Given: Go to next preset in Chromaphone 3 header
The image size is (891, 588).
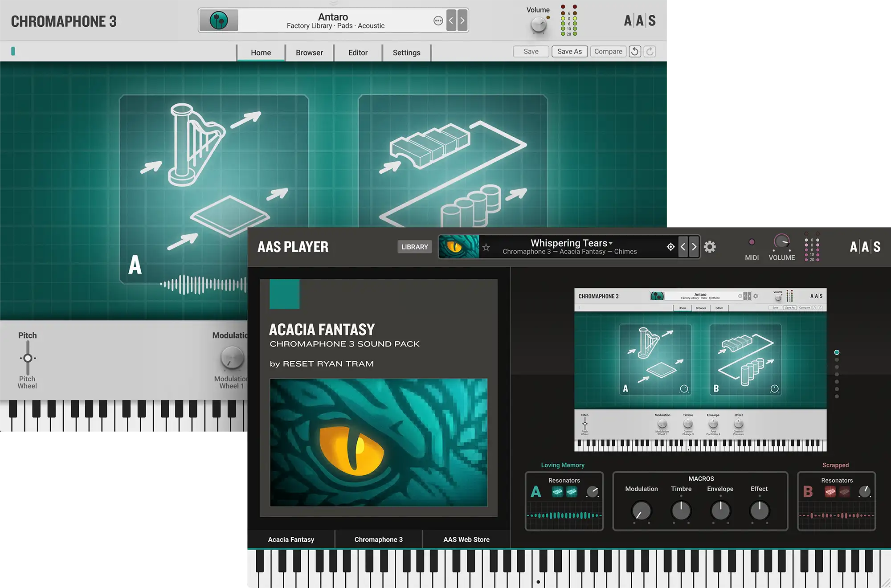Looking at the screenshot, I should click(462, 20).
